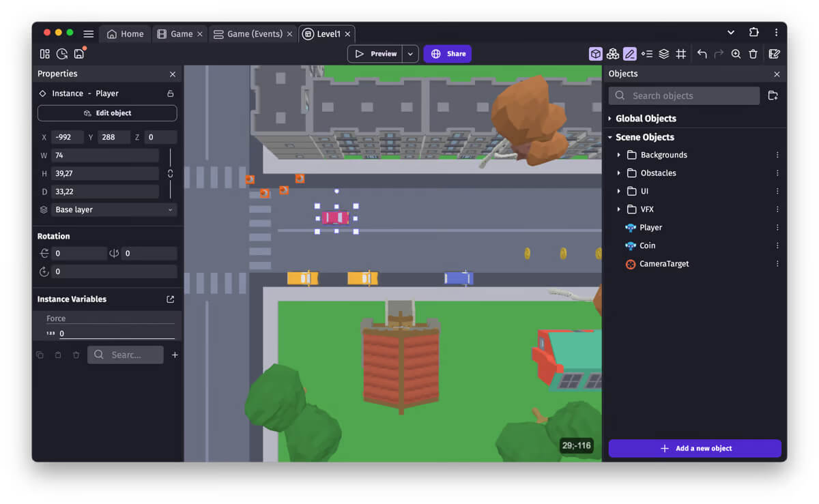Image resolution: width=819 pixels, height=504 pixels.
Task: Open Preview options dropdown arrow
Action: click(x=410, y=54)
